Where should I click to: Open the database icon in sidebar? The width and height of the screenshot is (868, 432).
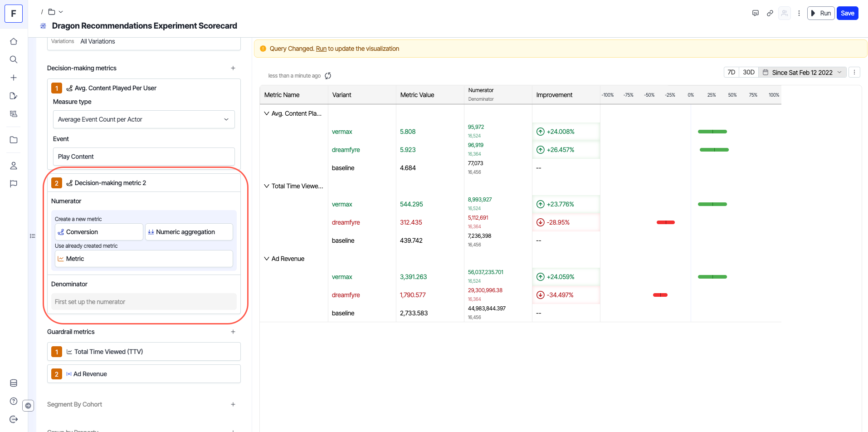14,383
